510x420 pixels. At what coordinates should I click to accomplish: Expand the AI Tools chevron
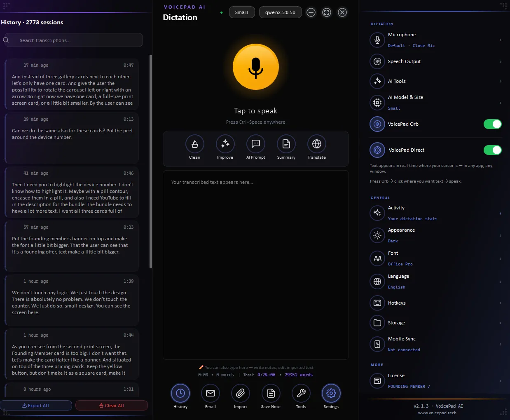tap(501, 81)
